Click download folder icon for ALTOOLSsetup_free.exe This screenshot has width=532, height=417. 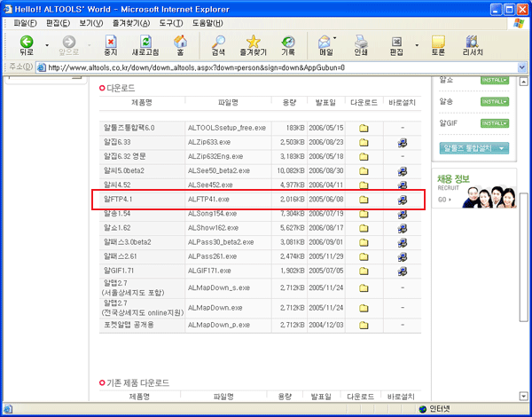point(364,128)
